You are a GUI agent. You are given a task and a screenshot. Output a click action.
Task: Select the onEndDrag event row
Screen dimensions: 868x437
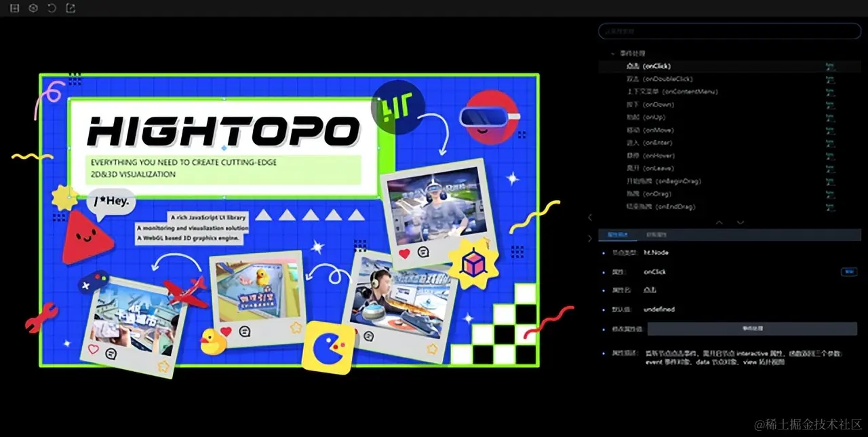click(730, 206)
